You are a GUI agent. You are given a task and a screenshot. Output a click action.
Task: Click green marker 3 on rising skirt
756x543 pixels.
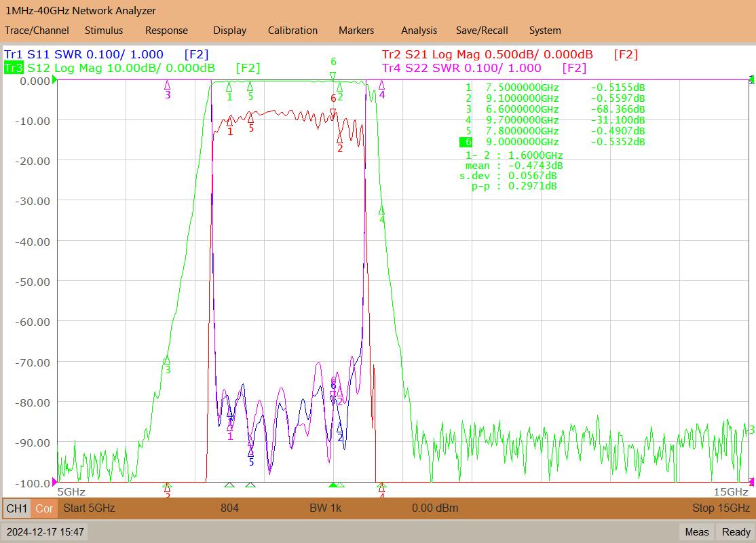coord(168,360)
